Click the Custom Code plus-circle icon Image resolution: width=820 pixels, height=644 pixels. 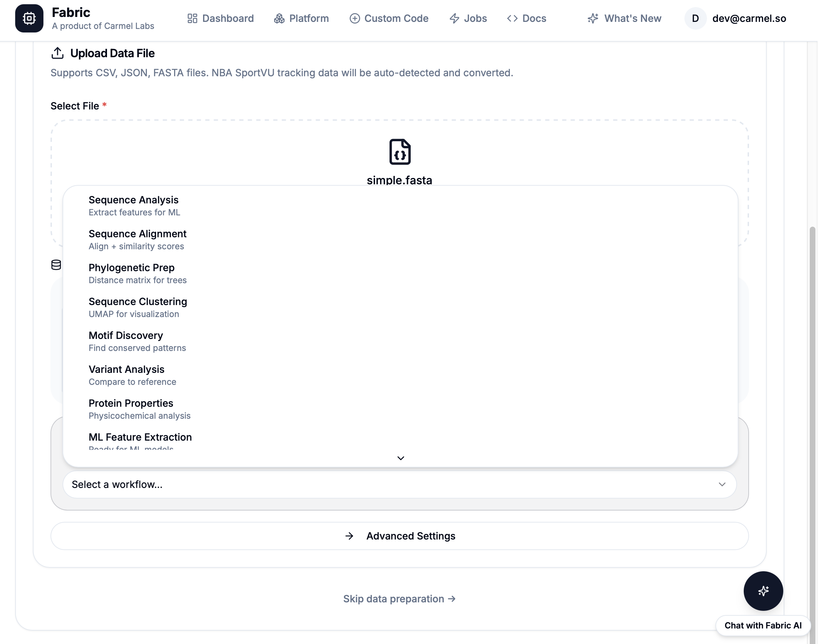coord(355,18)
